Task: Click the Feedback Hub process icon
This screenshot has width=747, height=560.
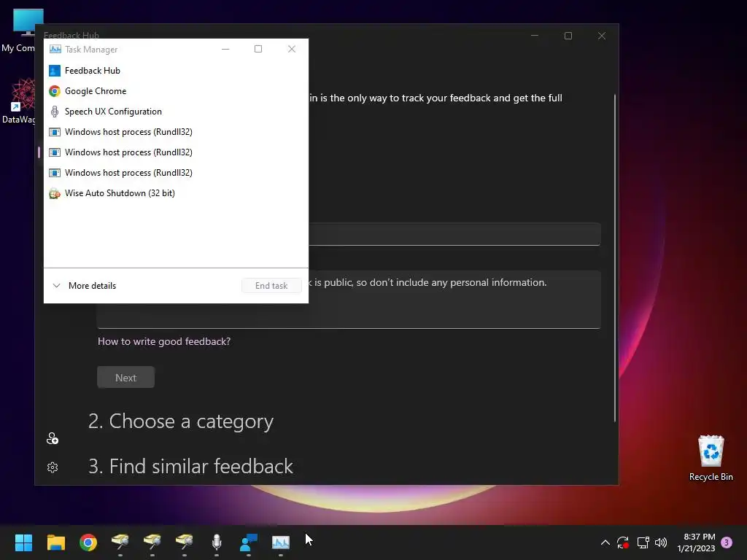Action: [55, 71]
